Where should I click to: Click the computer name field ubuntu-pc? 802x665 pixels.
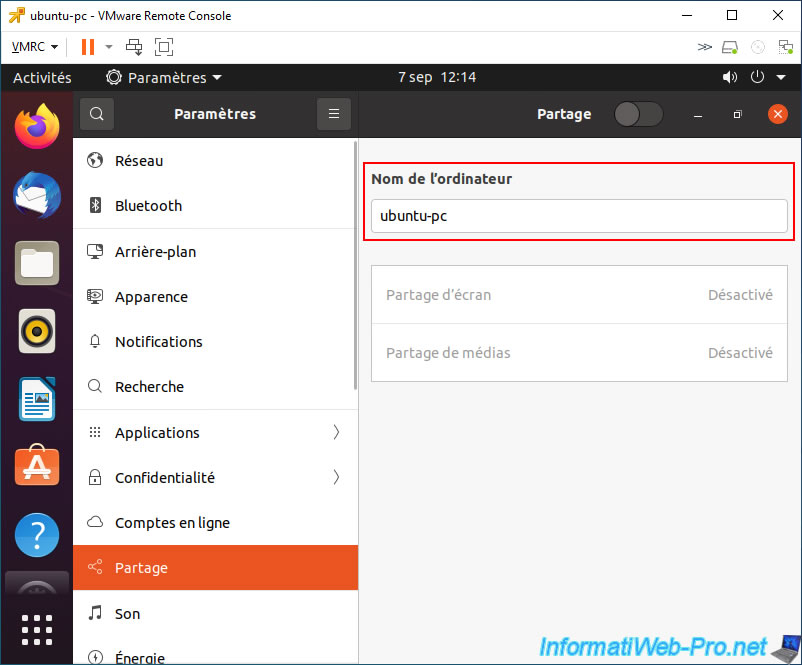tap(579, 216)
